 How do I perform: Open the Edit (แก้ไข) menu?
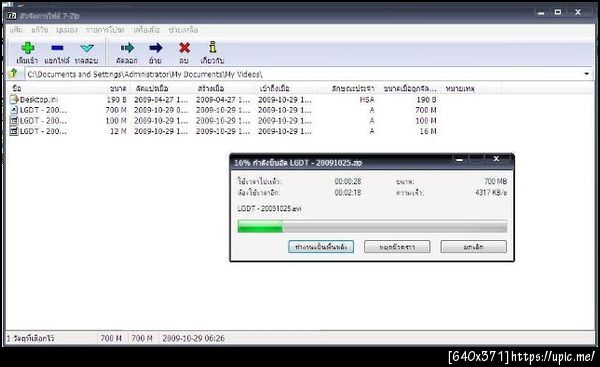tap(39, 30)
